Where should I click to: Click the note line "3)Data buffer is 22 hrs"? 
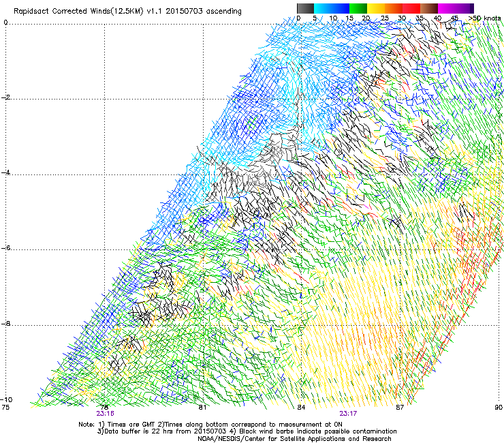pos(247,431)
